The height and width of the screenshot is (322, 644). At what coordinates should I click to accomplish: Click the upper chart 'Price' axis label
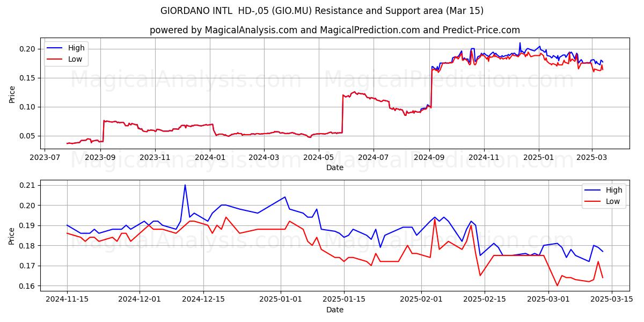tap(12, 94)
